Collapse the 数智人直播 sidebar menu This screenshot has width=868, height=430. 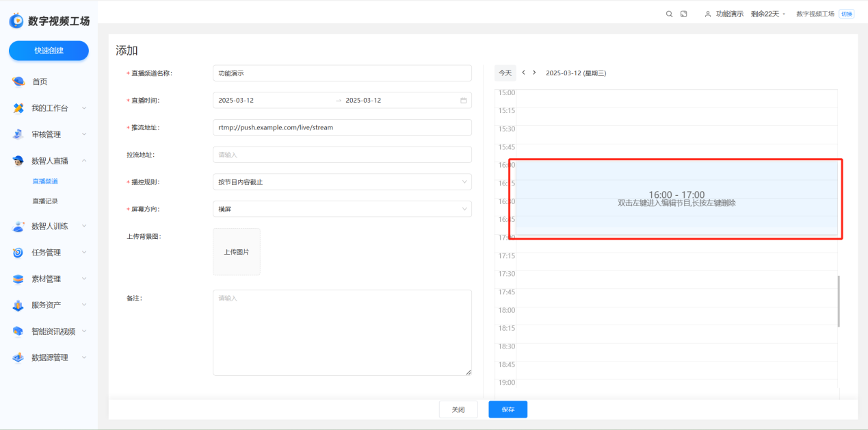[x=50, y=161]
